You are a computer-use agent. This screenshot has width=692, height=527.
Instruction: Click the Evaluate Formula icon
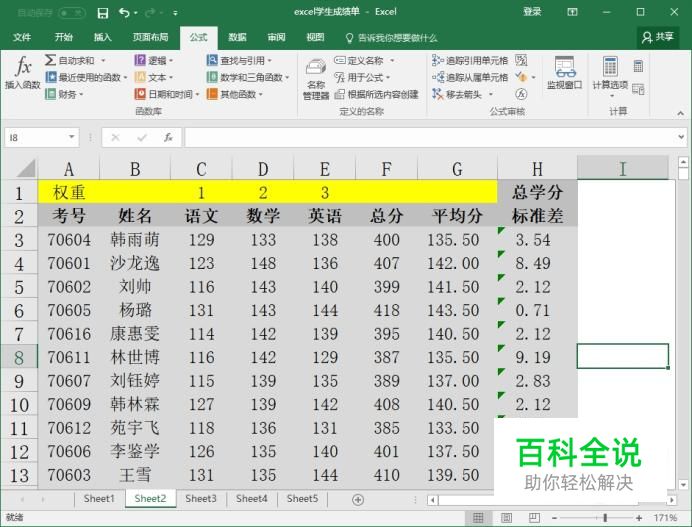(x=521, y=94)
